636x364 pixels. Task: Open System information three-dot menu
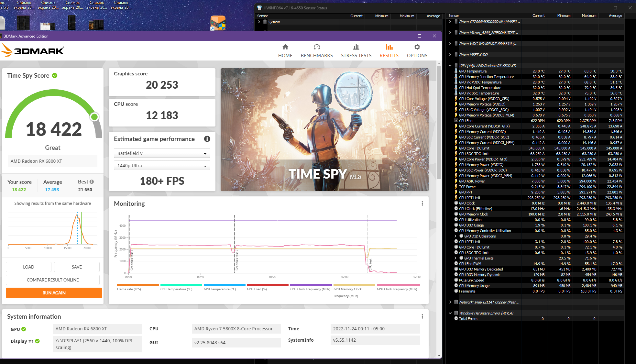click(x=422, y=316)
